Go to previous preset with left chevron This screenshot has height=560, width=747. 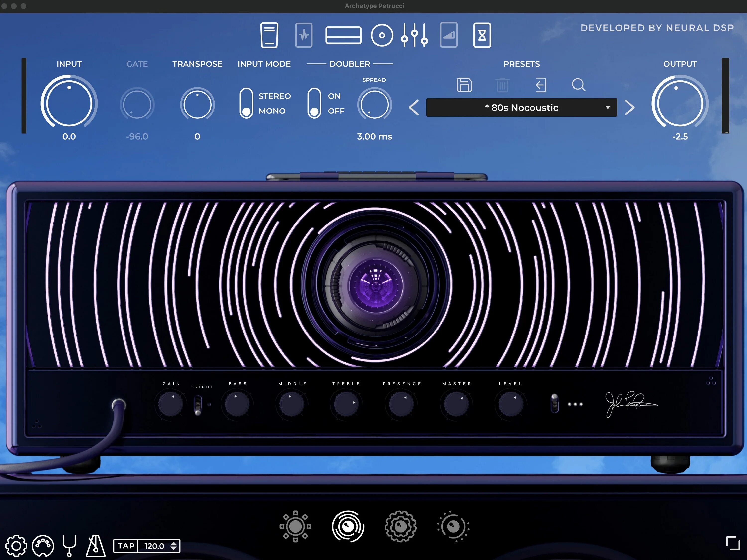[414, 108]
